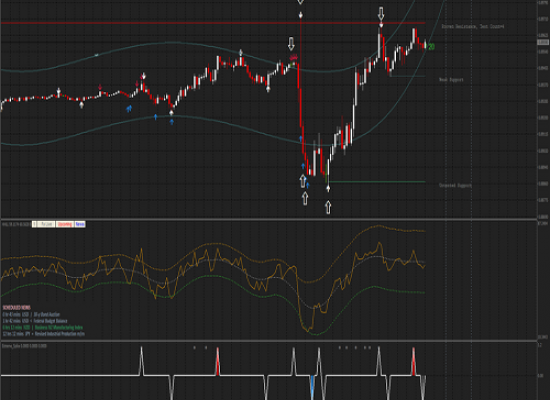
Task: Select the red strong resistance horizontal line
Action: [x=213, y=23]
